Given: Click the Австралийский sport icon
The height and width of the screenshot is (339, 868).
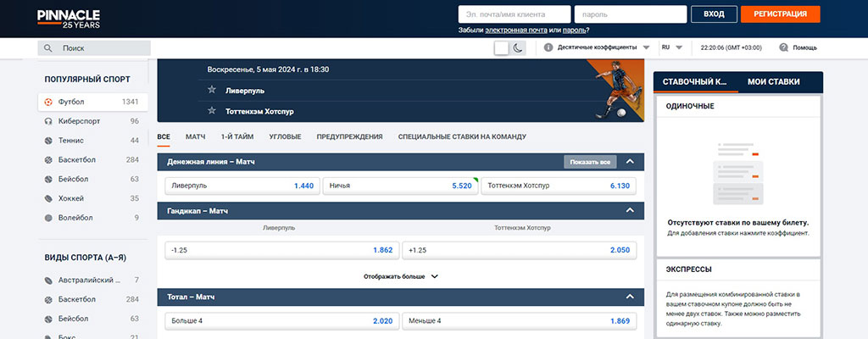Looking at the screenshot, I should point(48,281).
